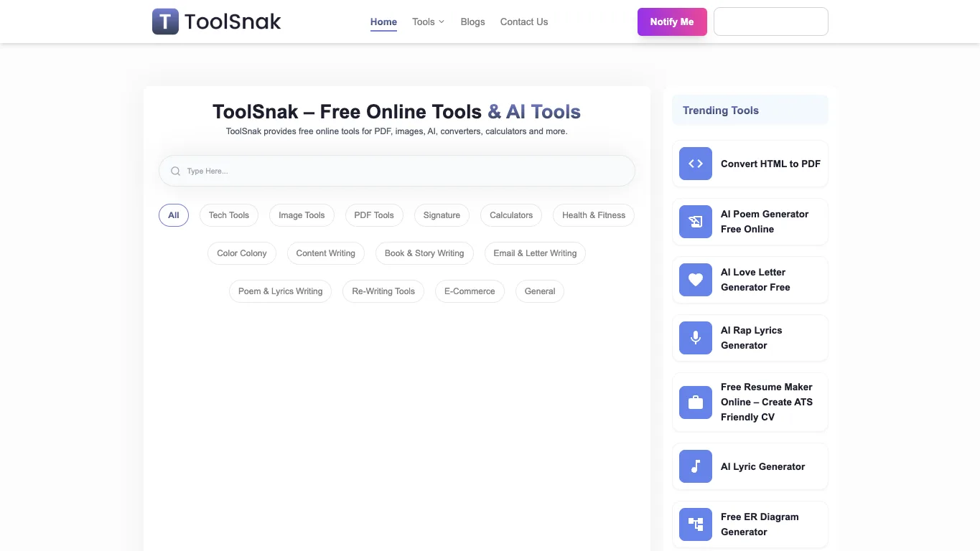Click the Convert HTML to PDF code icon
The width and height of the screenshot is (980, 551).
point(696,164)
